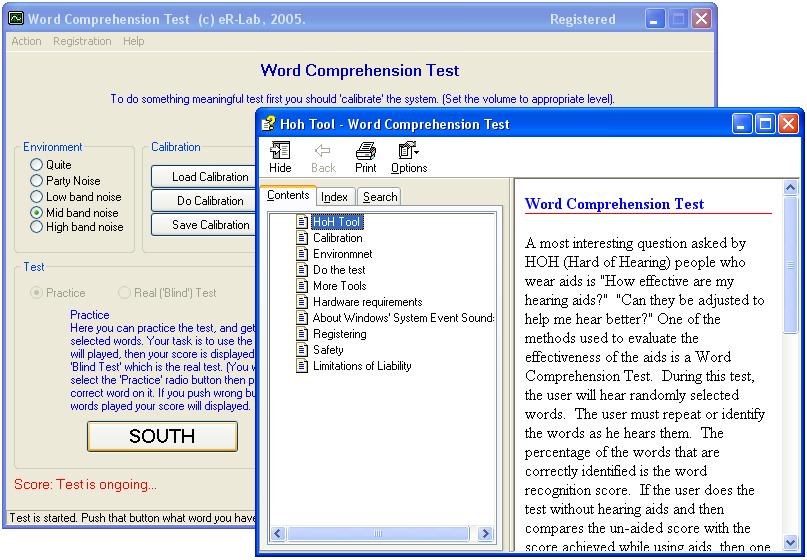
Task: Click the page icon beside Hardware requirements
Action: tap(302, 302)
